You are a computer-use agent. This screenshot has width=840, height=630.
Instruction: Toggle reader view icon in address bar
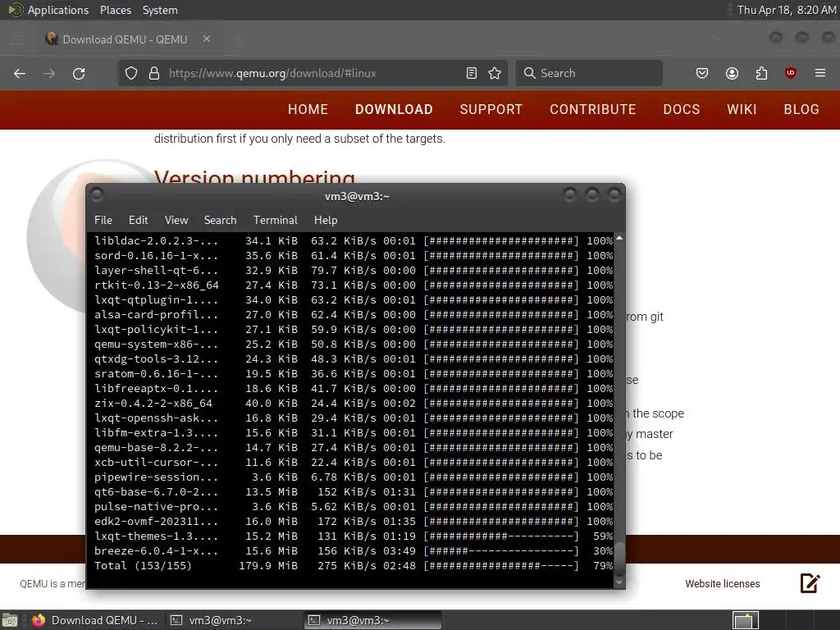(472, 73)
